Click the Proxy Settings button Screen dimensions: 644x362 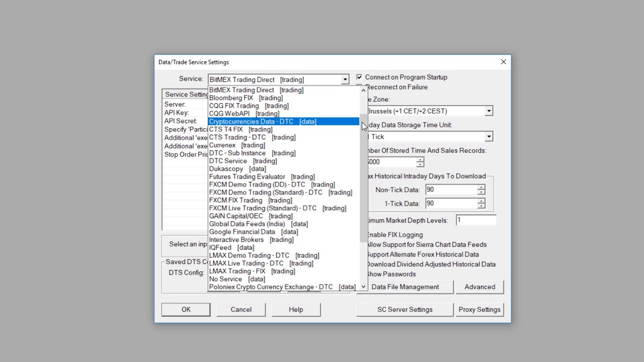(479, 310)
